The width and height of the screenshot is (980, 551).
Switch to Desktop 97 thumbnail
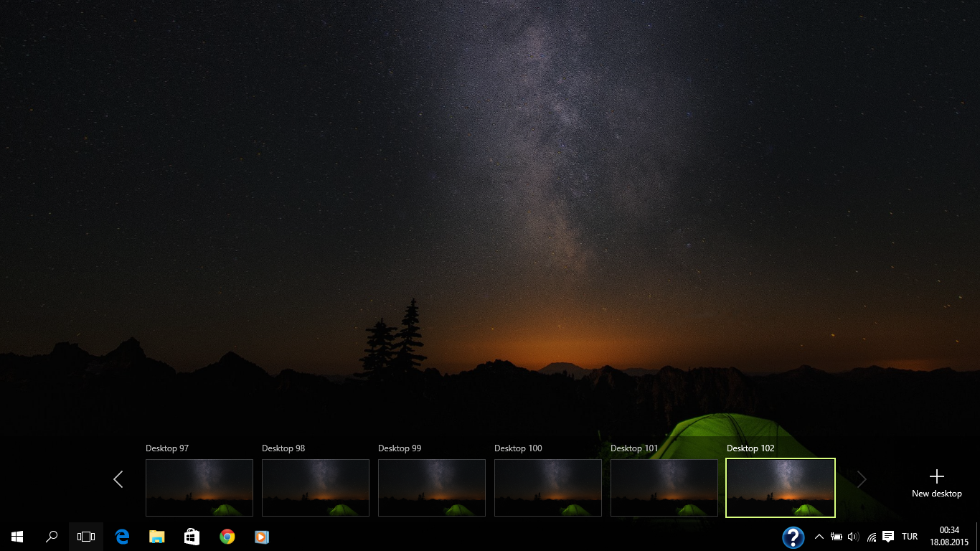click(199, 488)
